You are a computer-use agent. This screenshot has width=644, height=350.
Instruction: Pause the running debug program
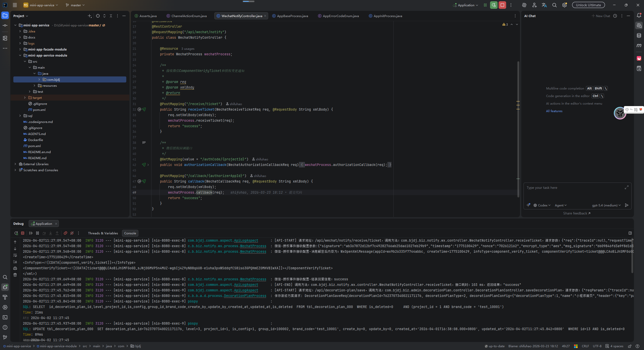coord(37,233)
